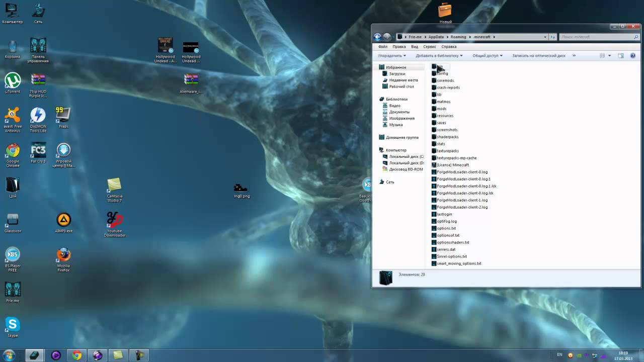Select Camtasia Studio 7 desktop icon
The width and height of the screenshot is (644, 362).
(114, 190)
